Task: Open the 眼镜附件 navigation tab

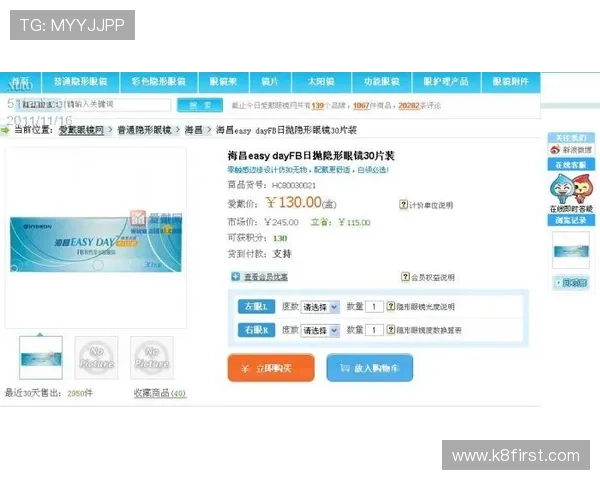Action: click(511, 82)
